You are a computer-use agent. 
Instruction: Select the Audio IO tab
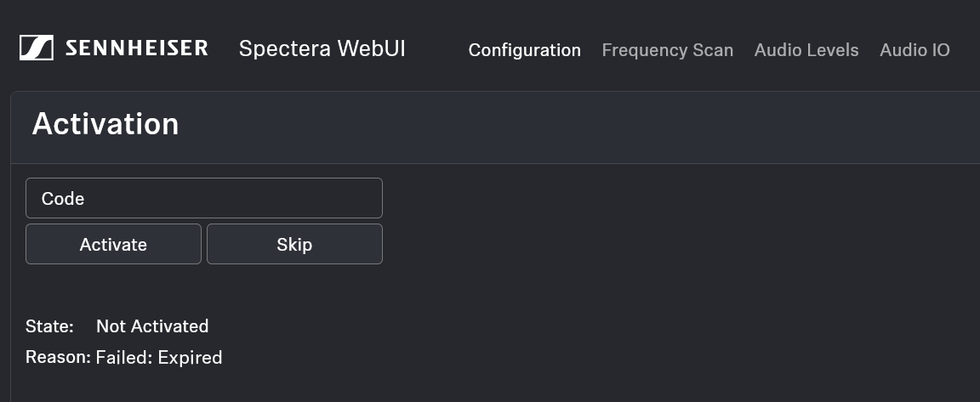click(x=914, y=50)
